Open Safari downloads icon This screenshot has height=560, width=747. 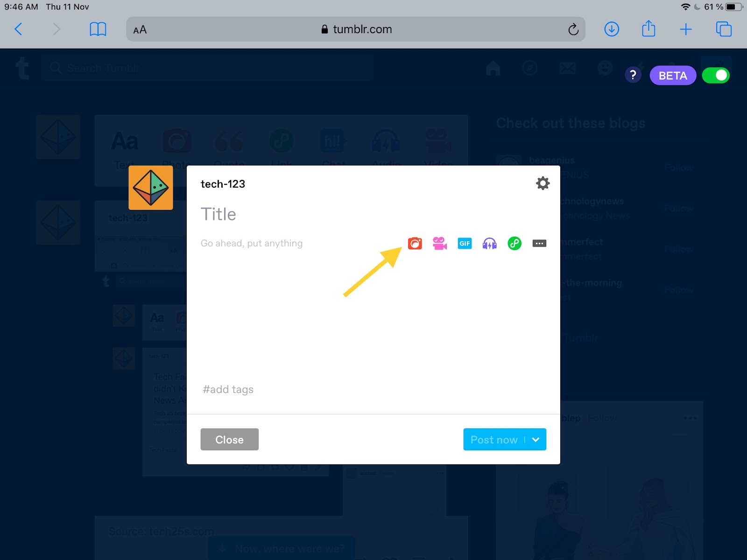pyautogui.click(x=612, y=29)
